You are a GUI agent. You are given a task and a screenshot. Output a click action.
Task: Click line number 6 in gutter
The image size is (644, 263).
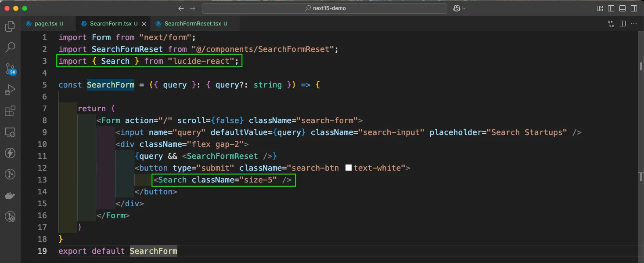point(44,97)
